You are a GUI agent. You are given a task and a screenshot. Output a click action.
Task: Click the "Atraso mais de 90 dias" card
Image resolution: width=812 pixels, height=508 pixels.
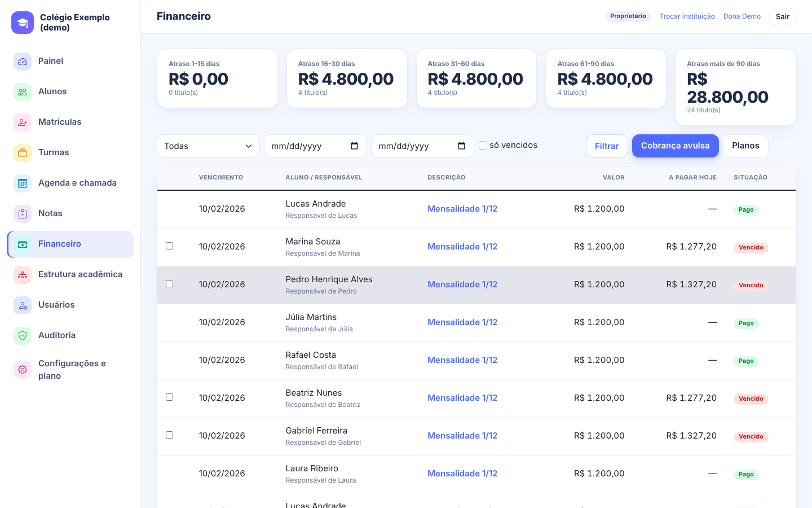click(735, 87)
